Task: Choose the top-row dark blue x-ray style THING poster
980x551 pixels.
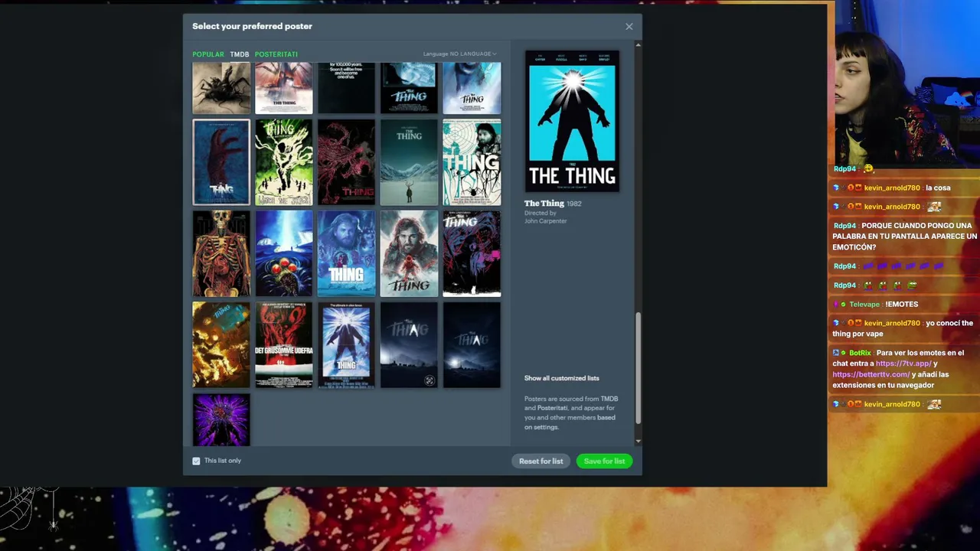Action: click(x=409, y=89)
